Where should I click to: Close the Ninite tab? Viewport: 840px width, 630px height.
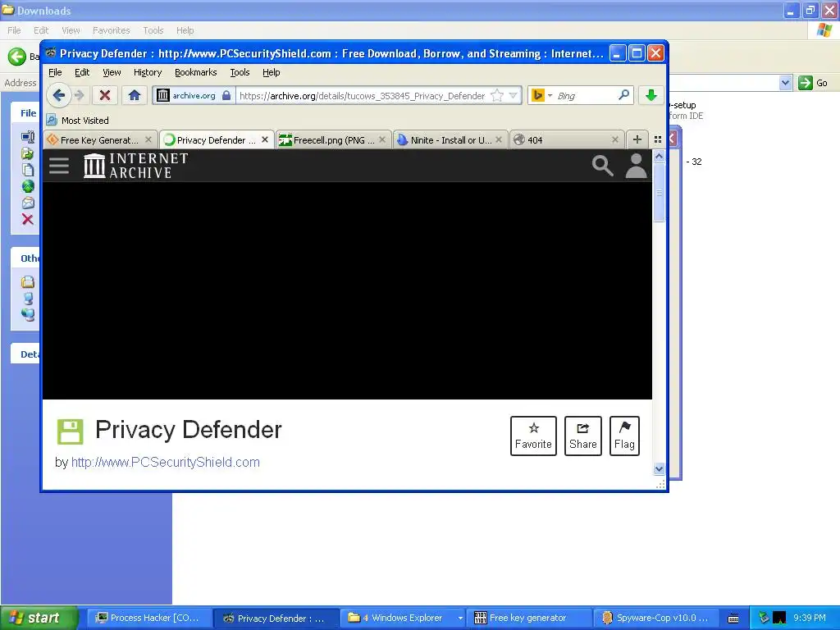tap(499, 139)
